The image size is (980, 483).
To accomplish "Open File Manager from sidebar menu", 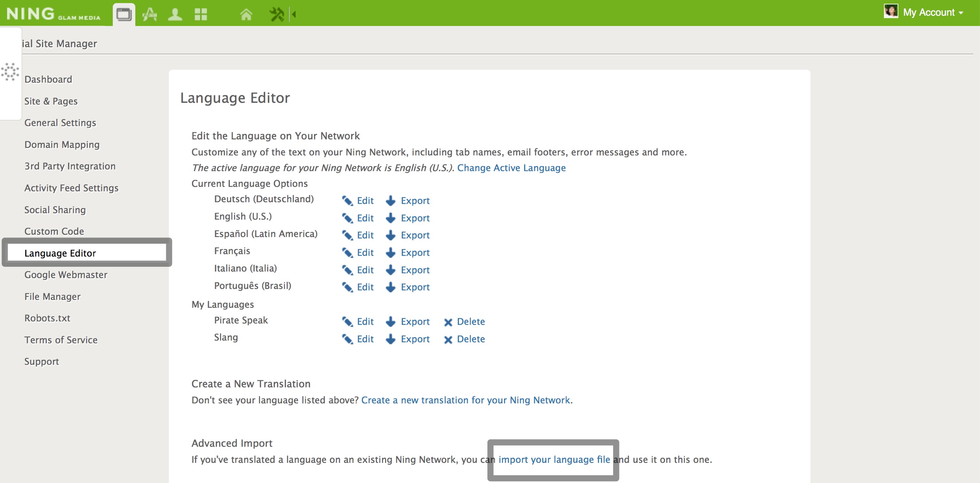I will pos(53,296).
